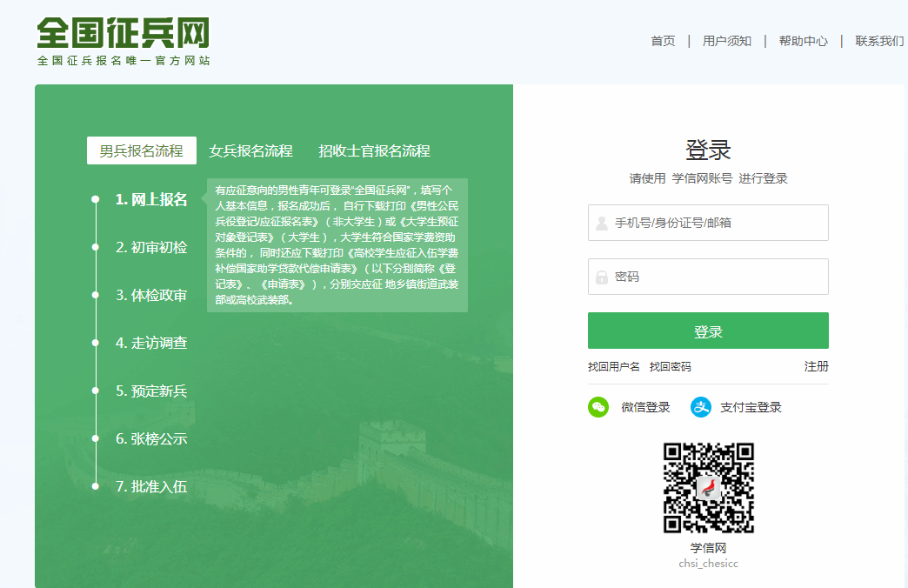
Task: Click the chsi_chesicc caption under the QR code
Action: [708, 564]
